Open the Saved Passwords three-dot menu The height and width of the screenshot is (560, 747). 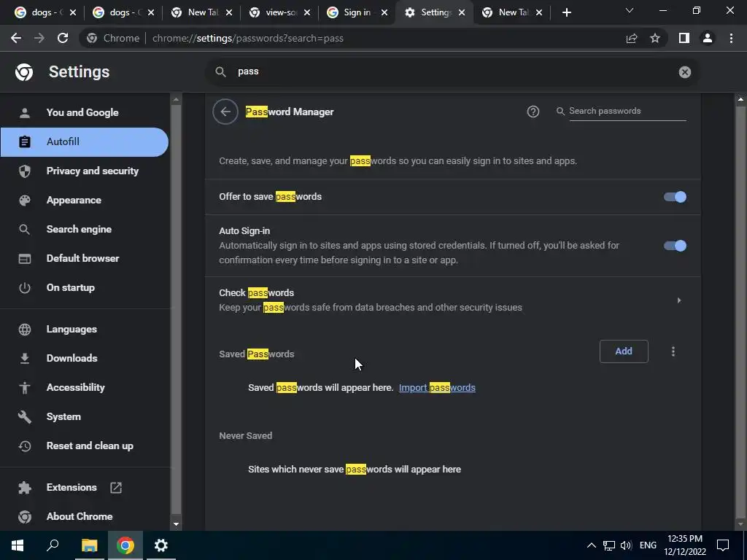[673, 351]
